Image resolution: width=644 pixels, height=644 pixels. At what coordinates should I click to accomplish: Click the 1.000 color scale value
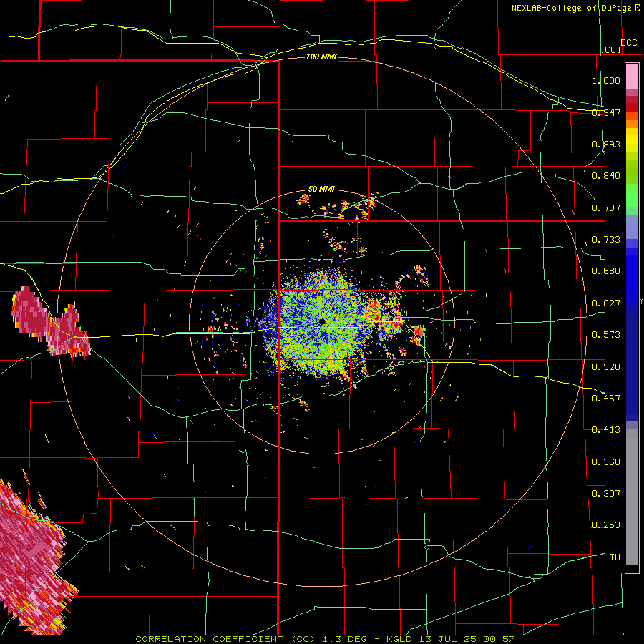[x=606, y=80]
